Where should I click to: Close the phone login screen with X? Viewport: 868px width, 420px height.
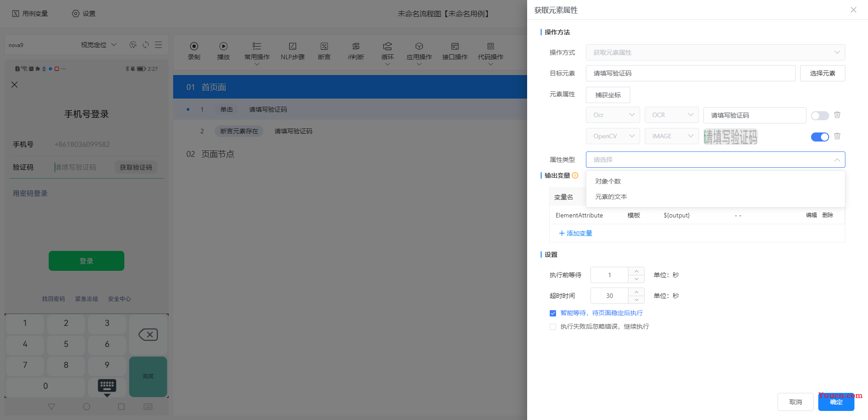14,85
